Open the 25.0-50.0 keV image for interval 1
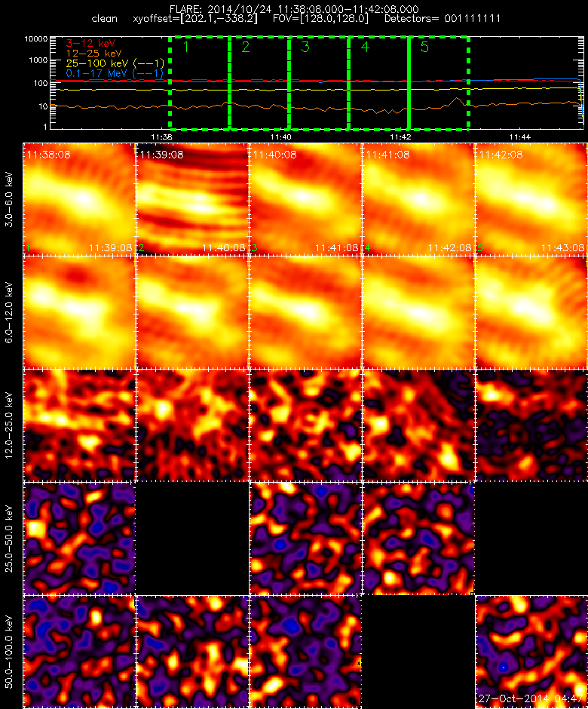The height and width of the screenshot is (709, 588). point(79,539)
